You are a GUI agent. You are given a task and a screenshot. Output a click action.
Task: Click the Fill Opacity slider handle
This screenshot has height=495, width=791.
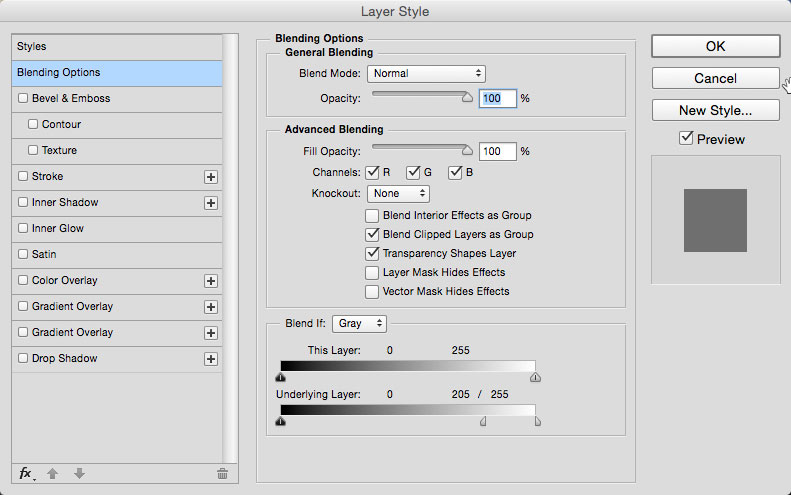(x=467, y=150)
